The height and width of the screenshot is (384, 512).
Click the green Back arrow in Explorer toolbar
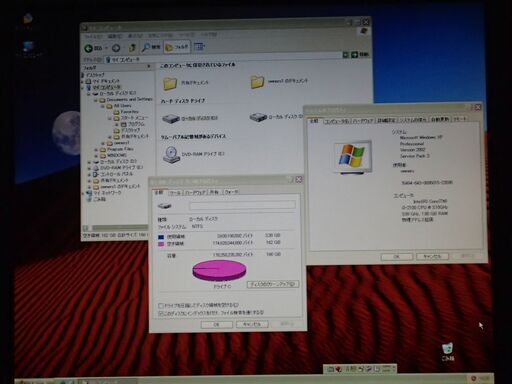89,48
